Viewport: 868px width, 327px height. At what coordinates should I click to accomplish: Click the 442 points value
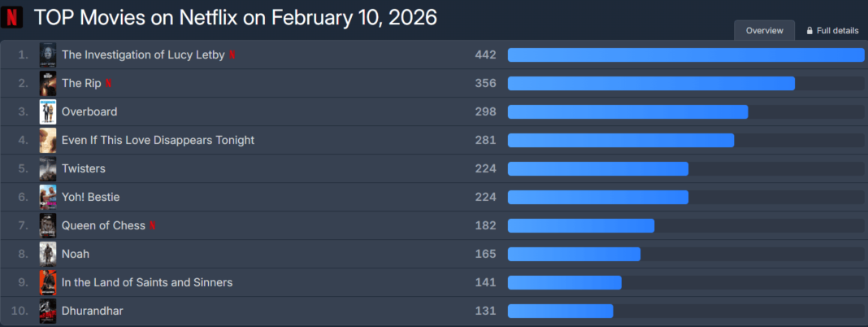(485, 55)
